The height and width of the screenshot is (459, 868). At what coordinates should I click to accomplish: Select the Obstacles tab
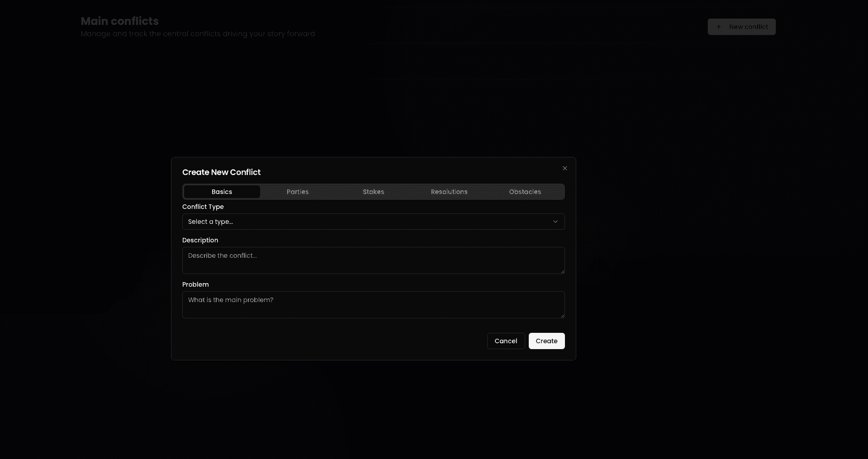[x=525, y=192]
